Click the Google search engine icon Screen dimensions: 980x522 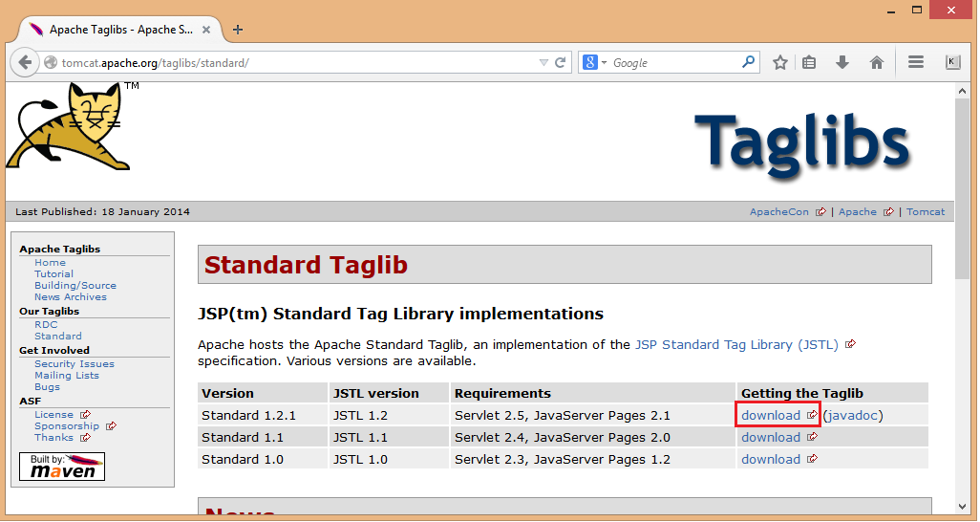click(x=589, y=62)
